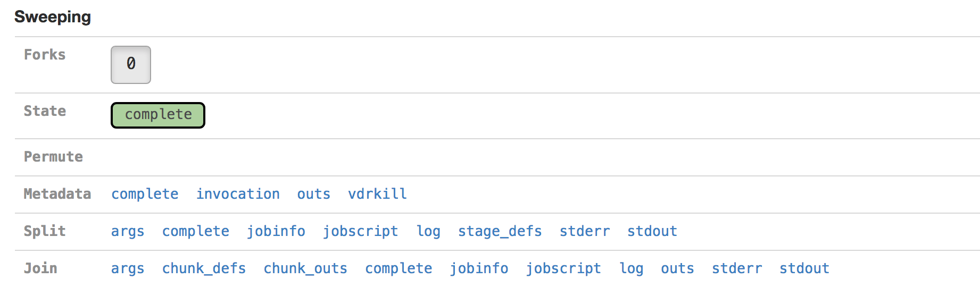View the Join log link

pos(632,268)
